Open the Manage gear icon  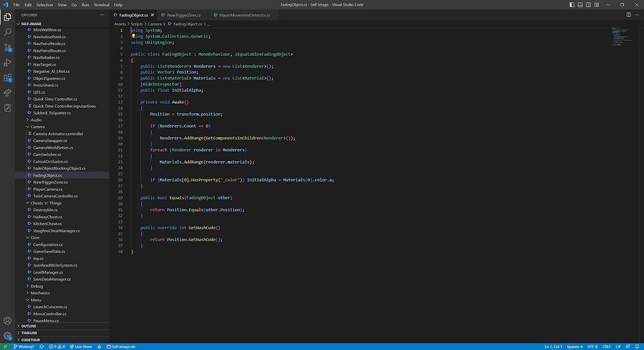tap(7, 336)
